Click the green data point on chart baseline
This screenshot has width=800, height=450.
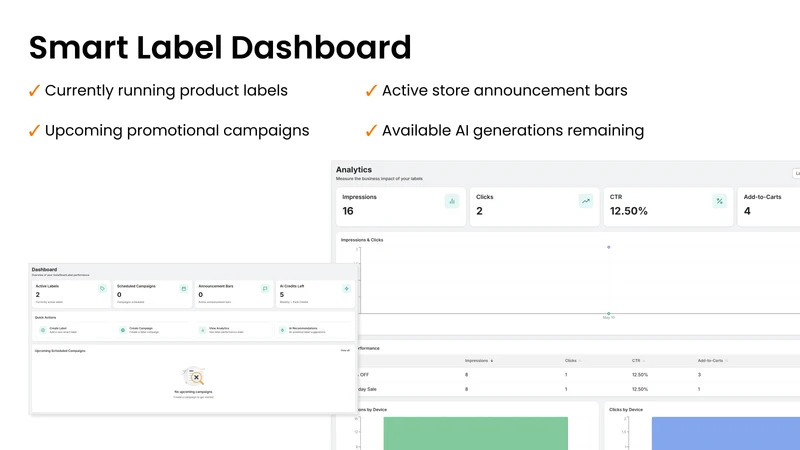point(609,313)
